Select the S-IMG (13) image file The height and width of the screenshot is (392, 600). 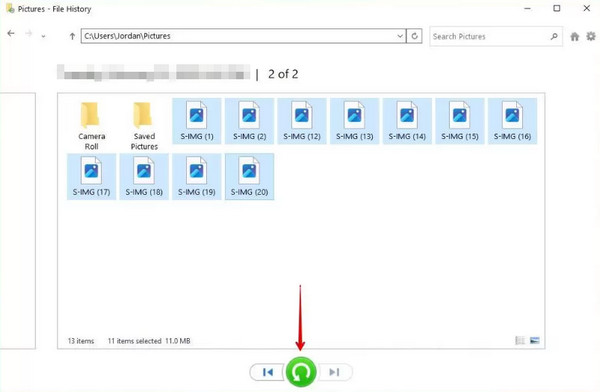355,121
